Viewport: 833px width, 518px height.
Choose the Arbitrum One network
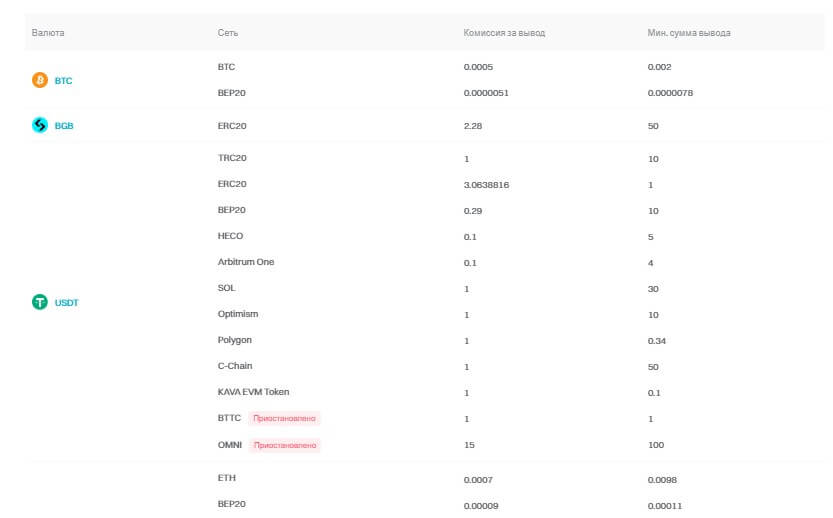[x=245, y=262]
